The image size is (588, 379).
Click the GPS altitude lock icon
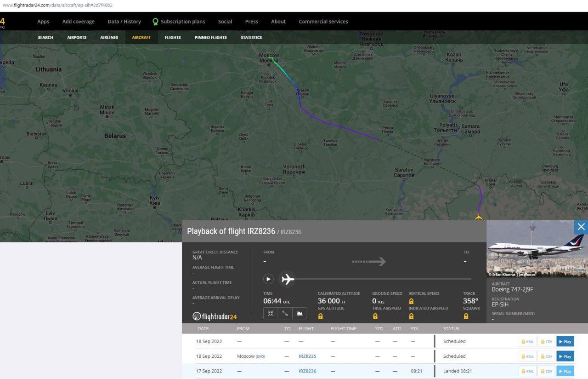pos(321,316)
